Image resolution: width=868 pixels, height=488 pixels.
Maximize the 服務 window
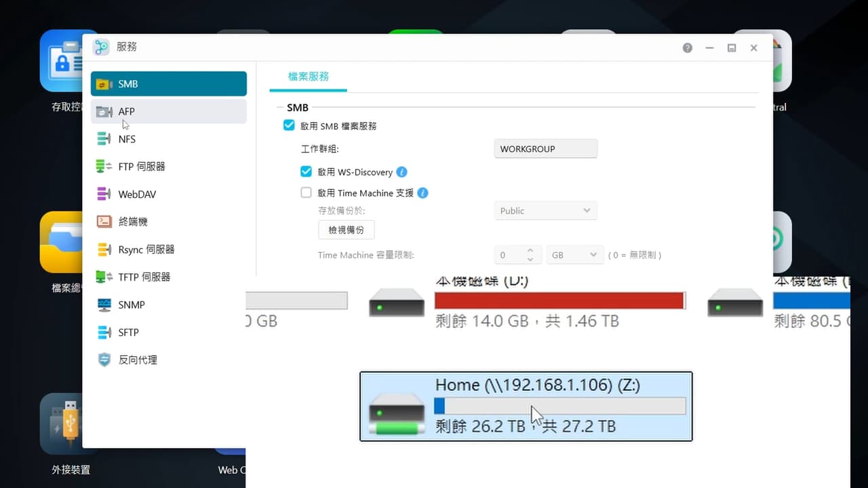(x=732, y=47)
